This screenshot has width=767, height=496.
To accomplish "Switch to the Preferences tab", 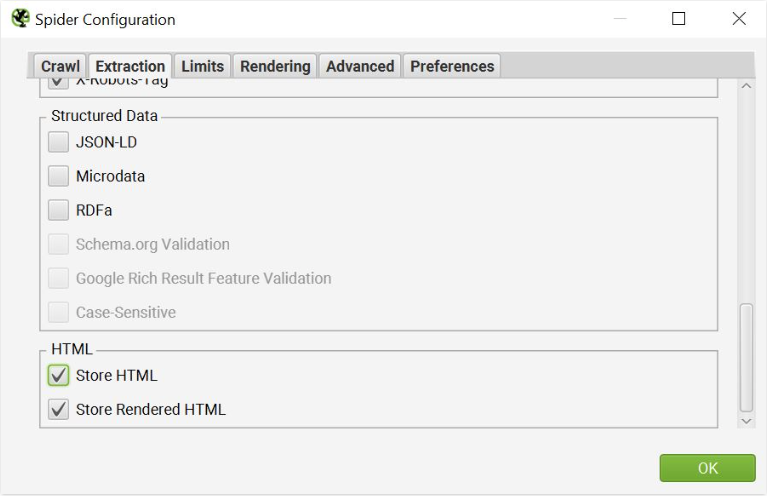I will [x=452, y=66].
